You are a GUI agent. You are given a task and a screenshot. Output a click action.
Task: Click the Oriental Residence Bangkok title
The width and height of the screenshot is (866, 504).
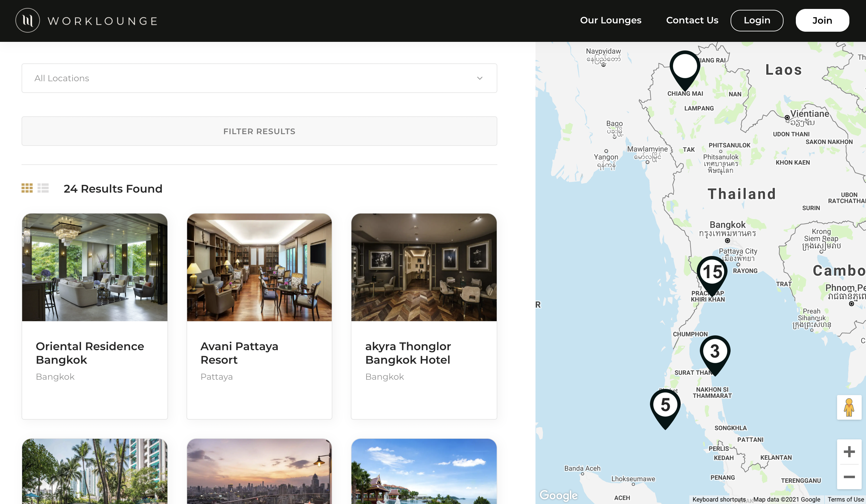(90, 353)
